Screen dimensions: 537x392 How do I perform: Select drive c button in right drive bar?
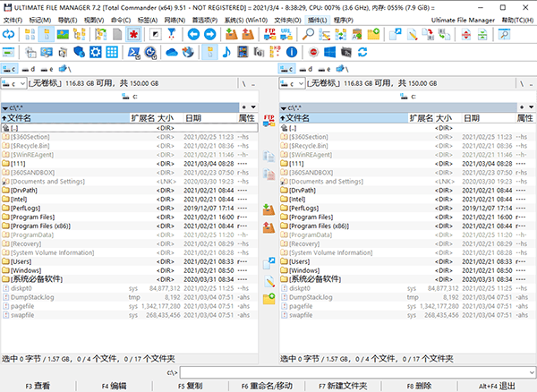coord(286,69)
